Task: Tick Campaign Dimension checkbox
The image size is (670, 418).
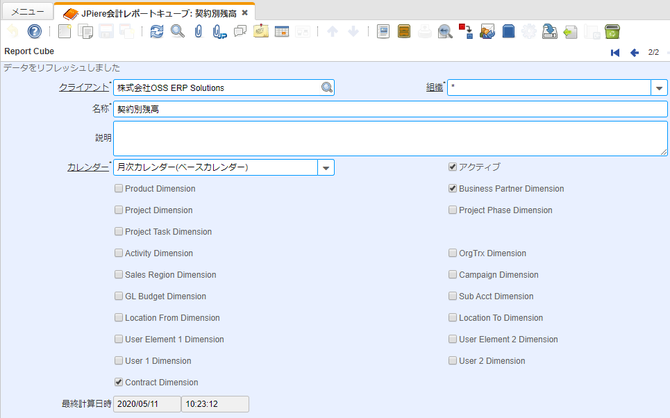Action: coord(453,274)
